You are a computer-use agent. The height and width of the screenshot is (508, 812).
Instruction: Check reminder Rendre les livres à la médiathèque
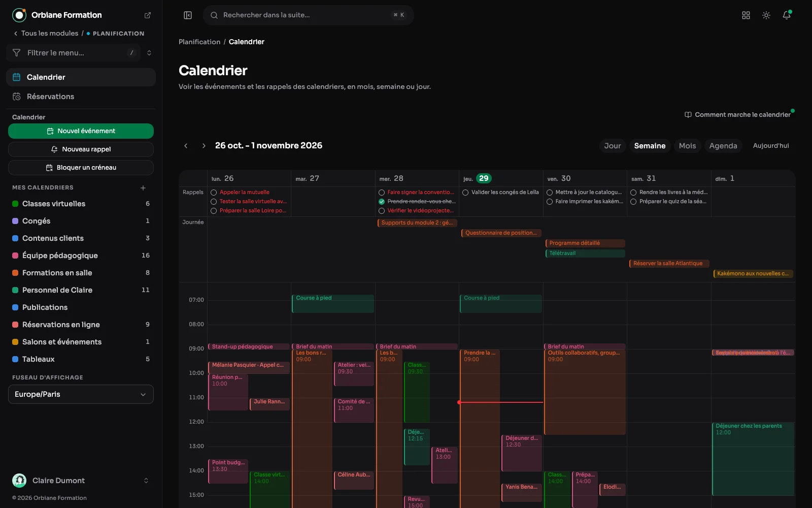633,193
